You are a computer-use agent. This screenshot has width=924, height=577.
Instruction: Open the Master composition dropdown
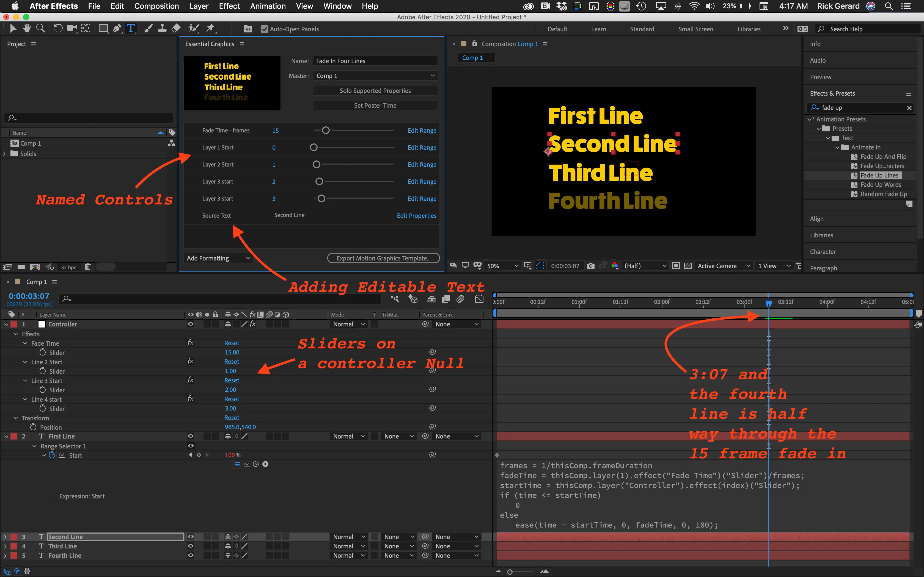point(375,76)
